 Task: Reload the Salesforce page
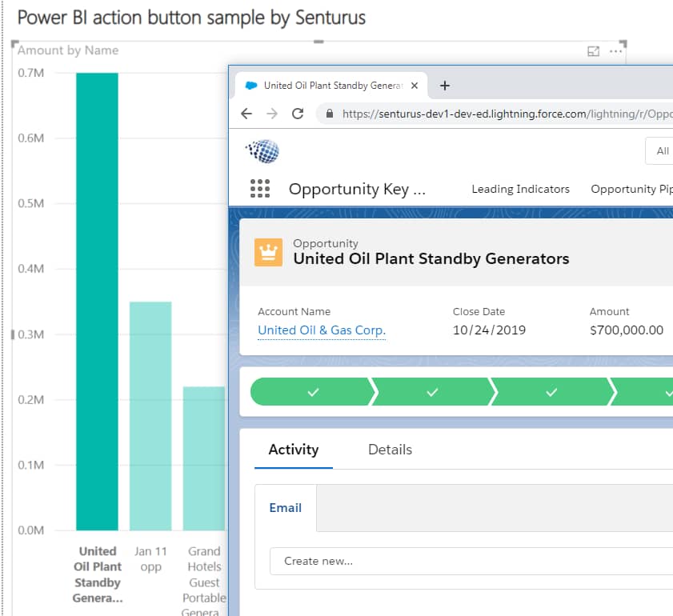point(298,114)
